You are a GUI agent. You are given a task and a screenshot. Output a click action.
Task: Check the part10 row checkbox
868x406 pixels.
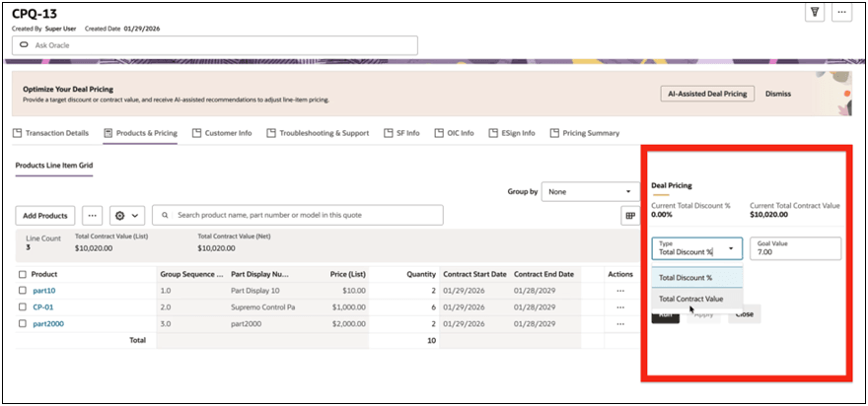pyautogui.click(x=23, y=291)
